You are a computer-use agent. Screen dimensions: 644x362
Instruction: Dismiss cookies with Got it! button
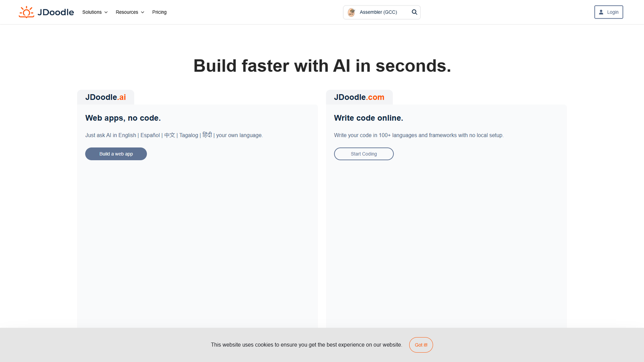tap(421, 345)
